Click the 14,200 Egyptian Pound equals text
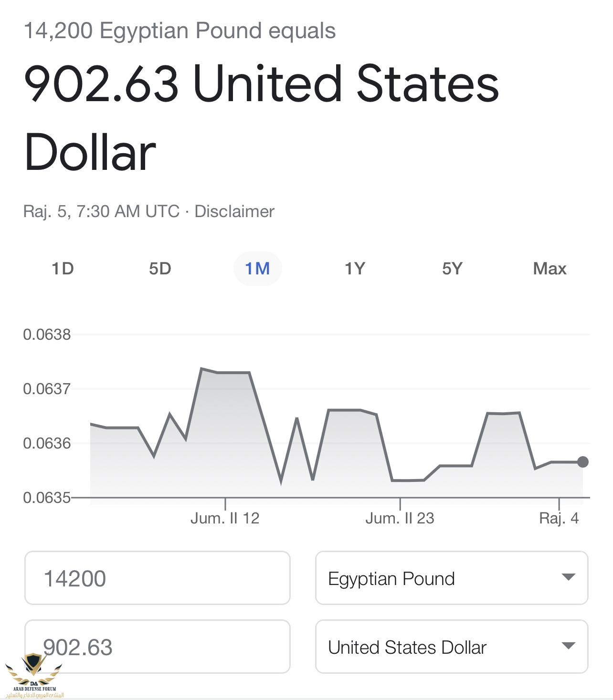Image resolution: width=613 pixels, height=700 pixels. [x=180, y=31]
